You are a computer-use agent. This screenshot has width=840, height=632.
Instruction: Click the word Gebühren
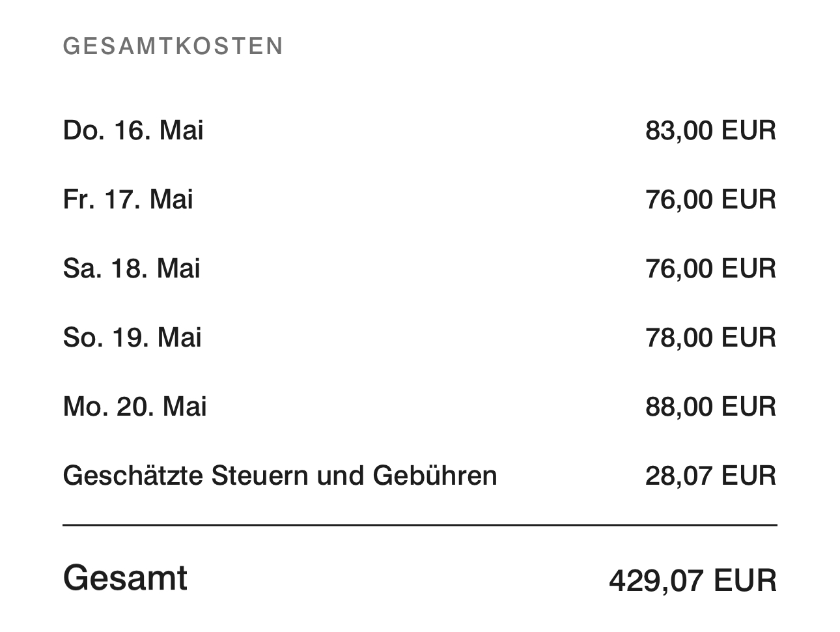pos(434,476)
